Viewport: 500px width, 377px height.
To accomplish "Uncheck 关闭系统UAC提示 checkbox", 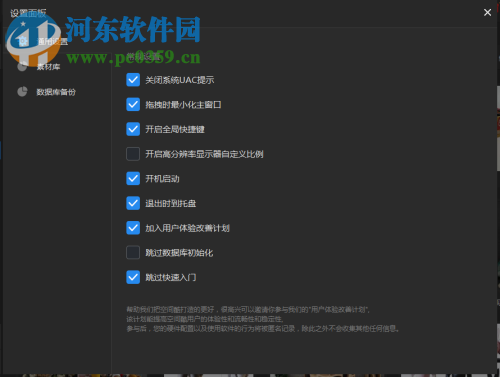I will click(133, 80).
